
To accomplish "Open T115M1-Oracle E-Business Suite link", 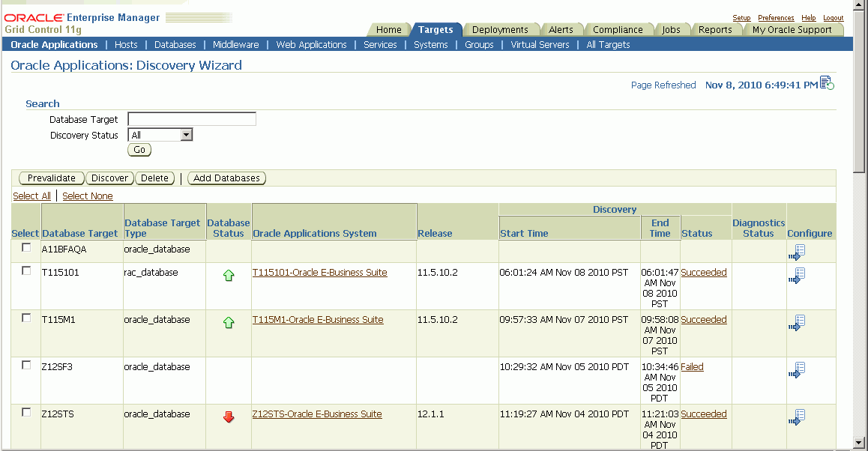I will coord(318,319).
